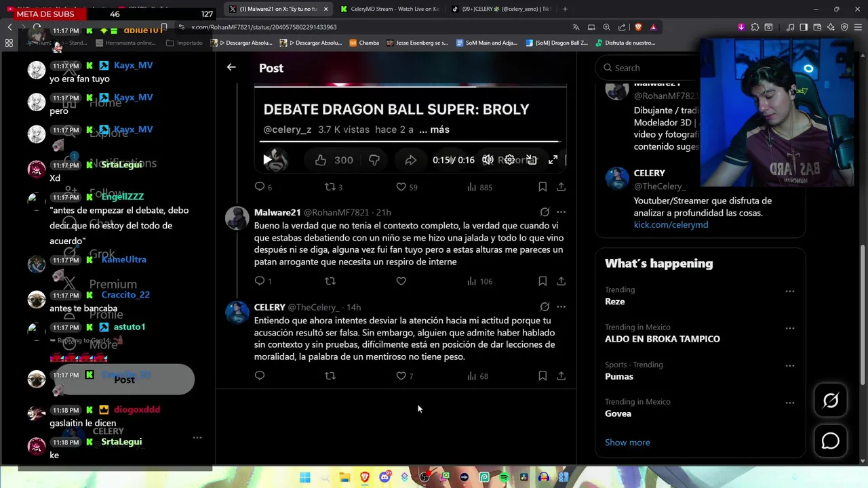Click the Brave Shields lion icon
Viewport: 868px width, 488px height.
pos(638,27)
